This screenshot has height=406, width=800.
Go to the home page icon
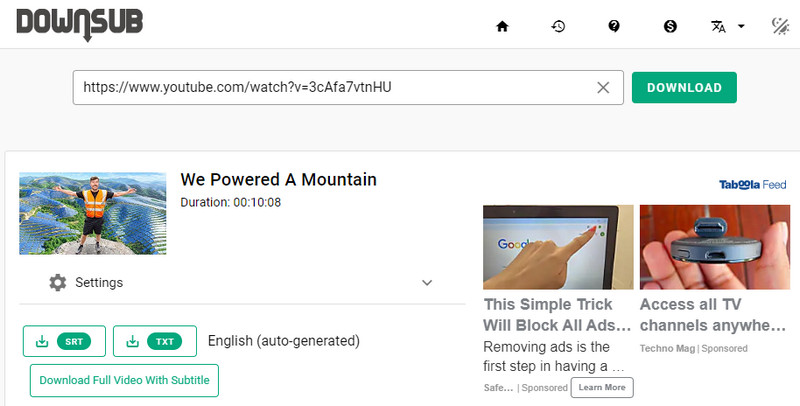tap(503, 26)
